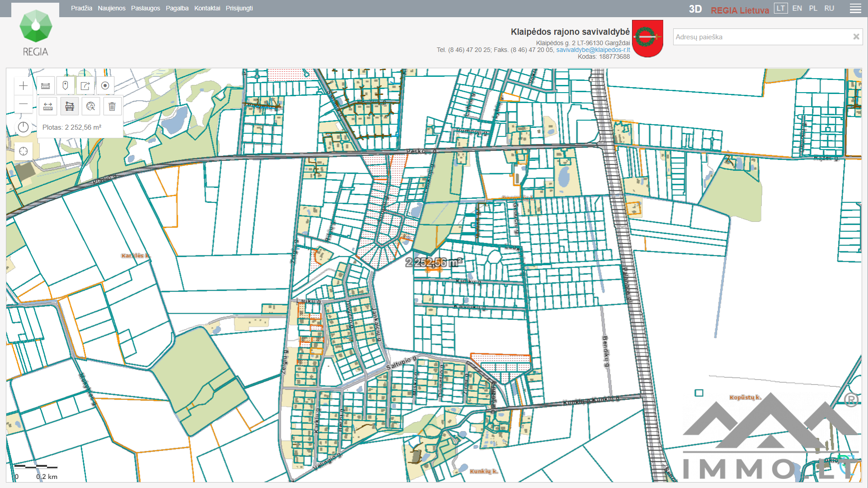
Task: Open the Kontaktai menu item
Action: coord(207,8)
